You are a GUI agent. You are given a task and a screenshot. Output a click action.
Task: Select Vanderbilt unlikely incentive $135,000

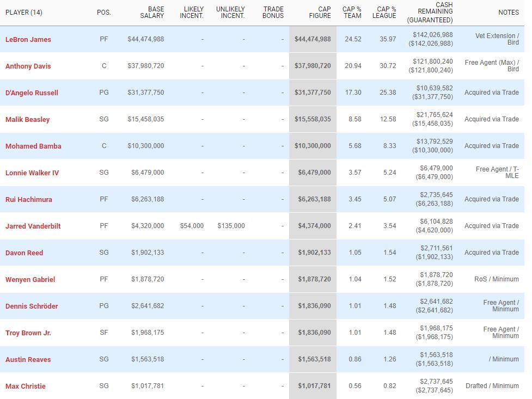(x=231, y=225)
